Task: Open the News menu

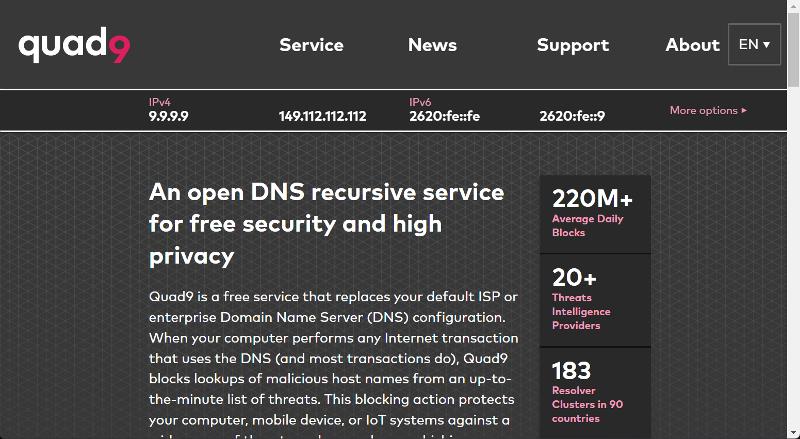Action: [x=432, y=45]
